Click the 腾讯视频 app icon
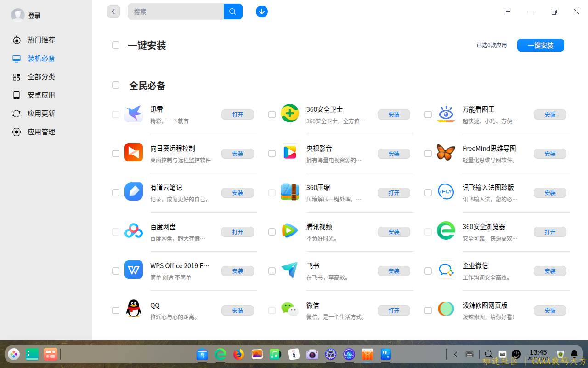 (290, 231)
